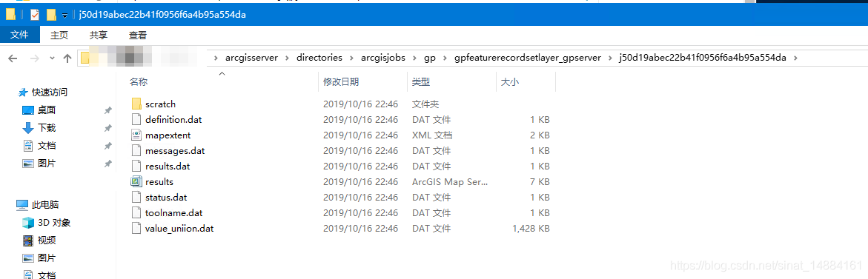Click the properties checkmark icon in title bar
The image size is (868, 279).
click(34, 15)
